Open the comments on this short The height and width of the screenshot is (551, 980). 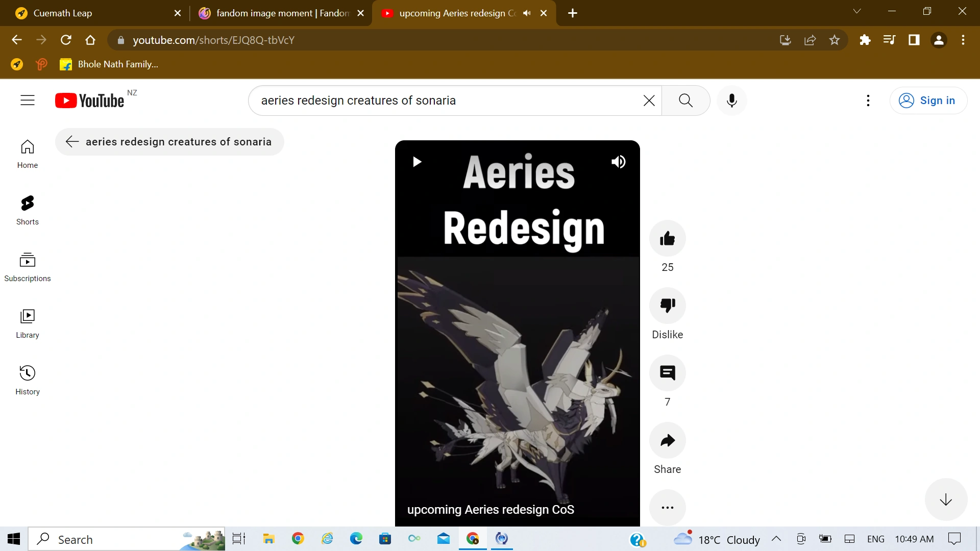coord(667,373)
